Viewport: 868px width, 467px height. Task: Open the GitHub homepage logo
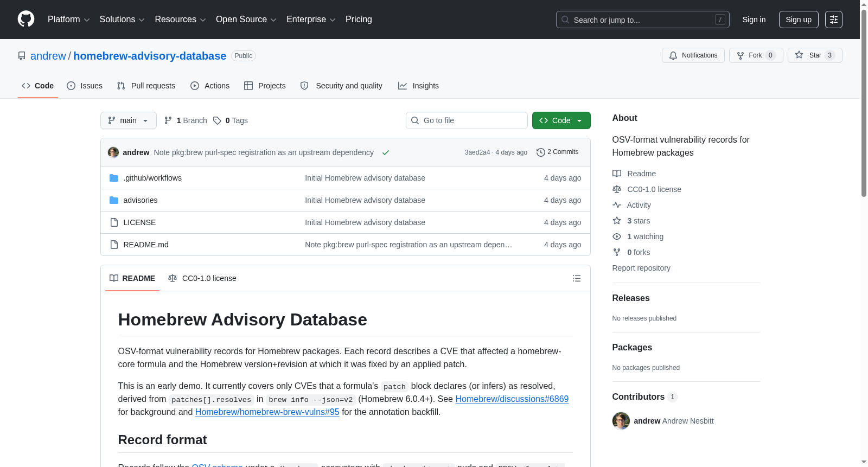click(26, 19)
